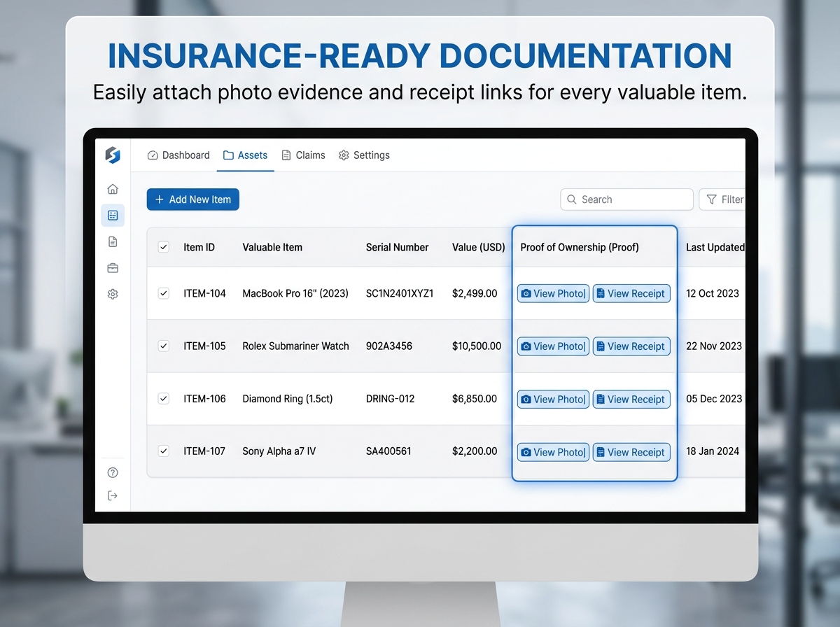Open the Filter options
This screenshot has height=627, width=840.
coord(724,199)
